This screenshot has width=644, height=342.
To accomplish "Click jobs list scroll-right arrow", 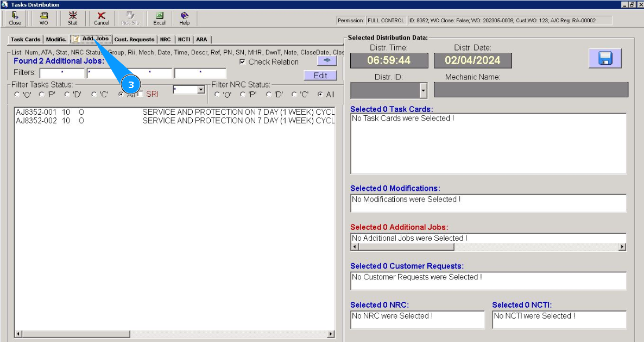I will (x=331, y=334).
